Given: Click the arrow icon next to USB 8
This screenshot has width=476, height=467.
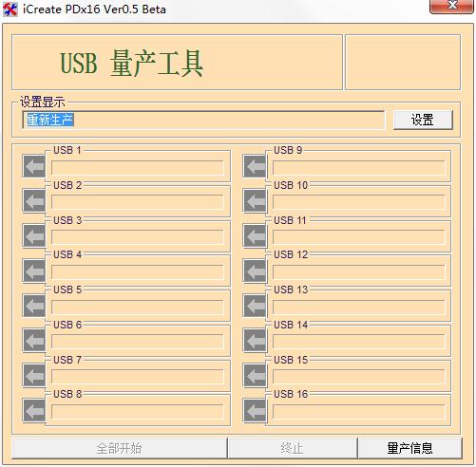Looking at the screenshot, I should coord(34,410).
